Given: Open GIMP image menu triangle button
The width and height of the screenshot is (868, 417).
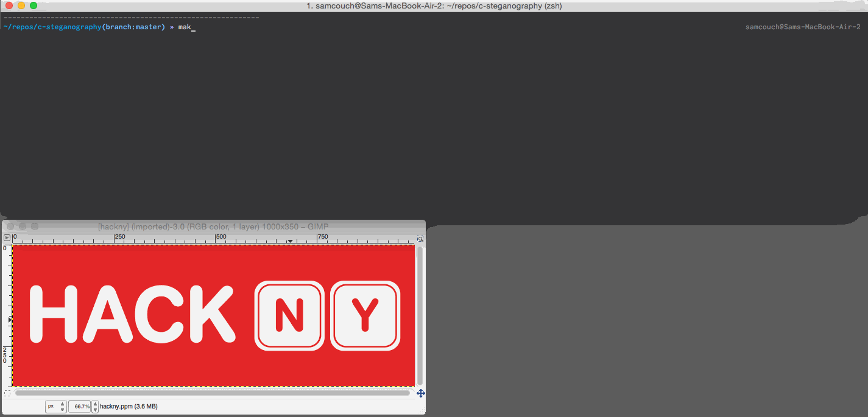Looking at the screenshot, I should pos(7,237).
